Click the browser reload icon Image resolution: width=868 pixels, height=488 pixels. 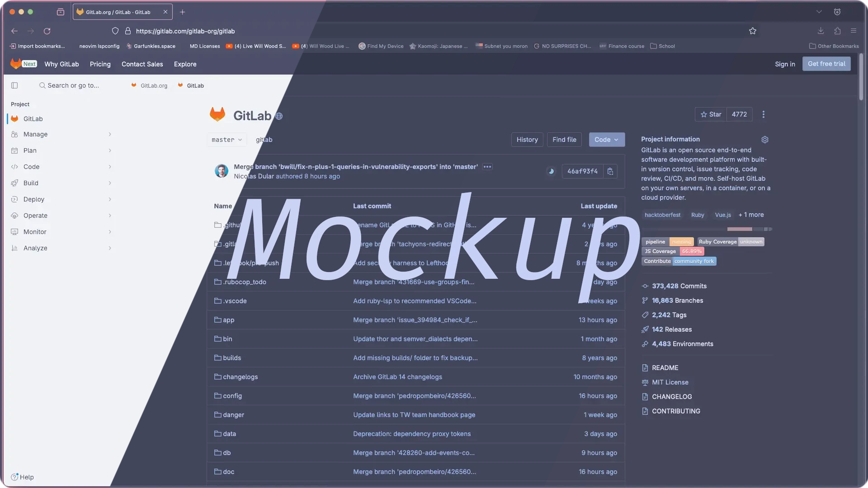pos(47,31)
